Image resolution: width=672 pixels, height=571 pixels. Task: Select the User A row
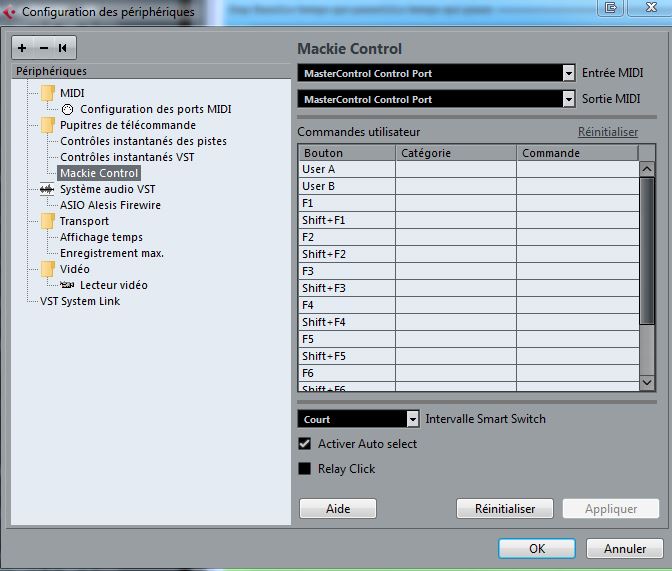[x=468, y=169]
